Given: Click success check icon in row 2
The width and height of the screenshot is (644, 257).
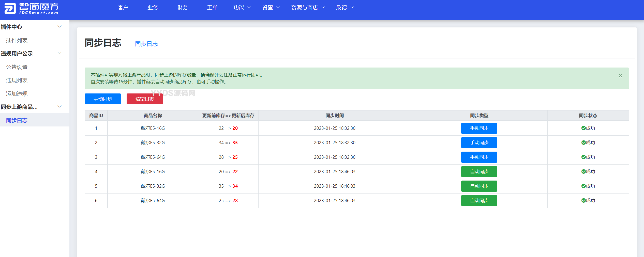Looking at the screenshot, I should [583, 143].
